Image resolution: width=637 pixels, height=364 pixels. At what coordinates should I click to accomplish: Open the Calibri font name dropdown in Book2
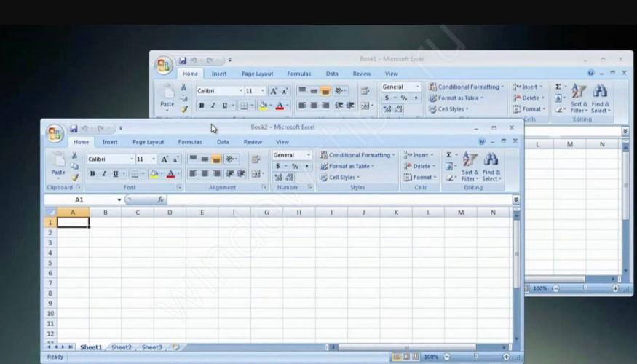[x=132, y=159]
